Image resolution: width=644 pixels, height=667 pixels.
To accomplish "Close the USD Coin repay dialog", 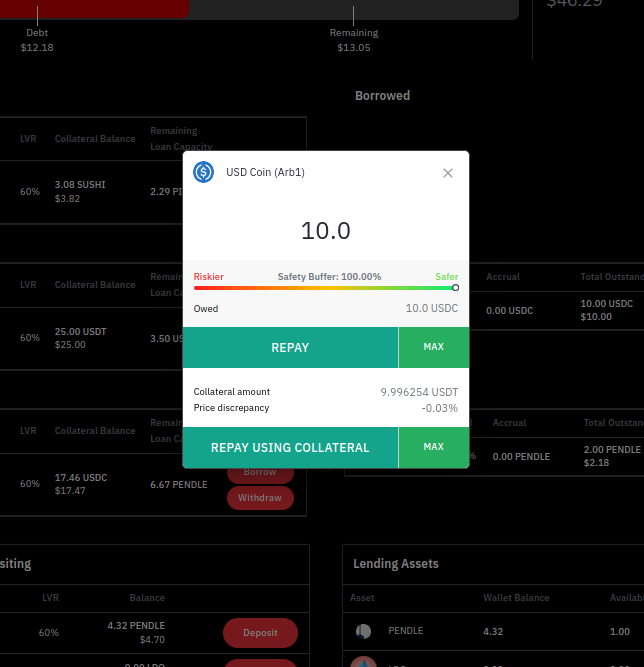I will coord(447,173).
